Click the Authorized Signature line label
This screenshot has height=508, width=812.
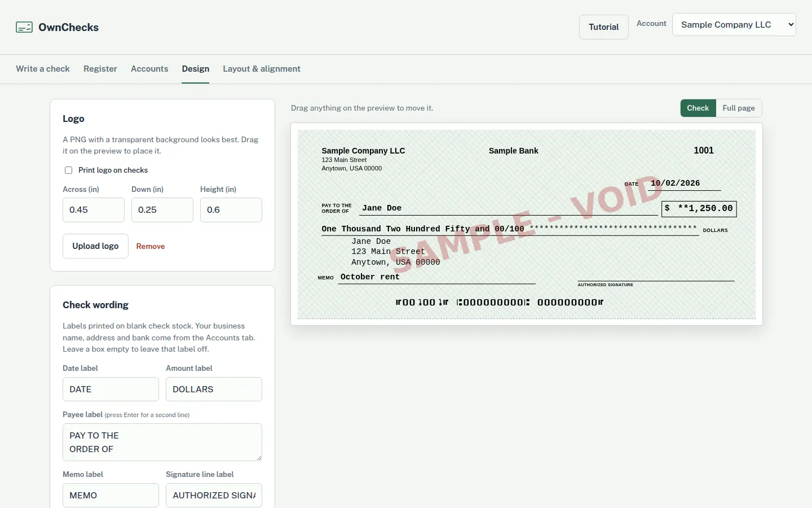(606, 285)
